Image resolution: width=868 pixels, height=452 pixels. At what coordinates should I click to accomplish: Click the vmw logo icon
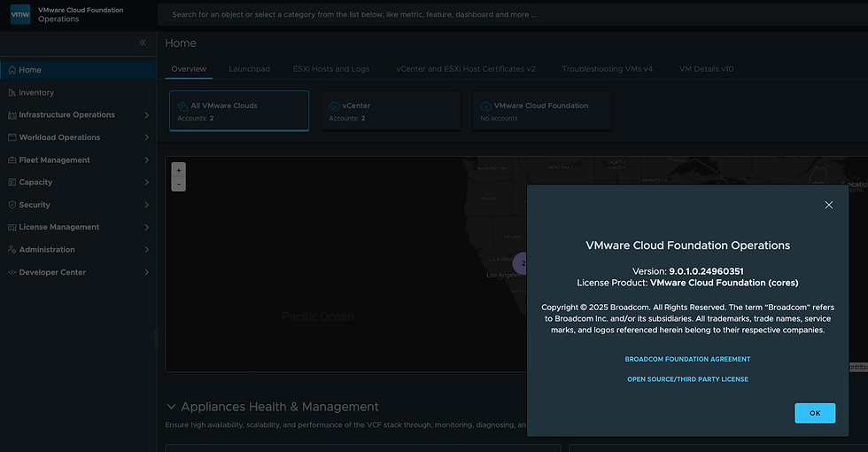pos(20,14)
